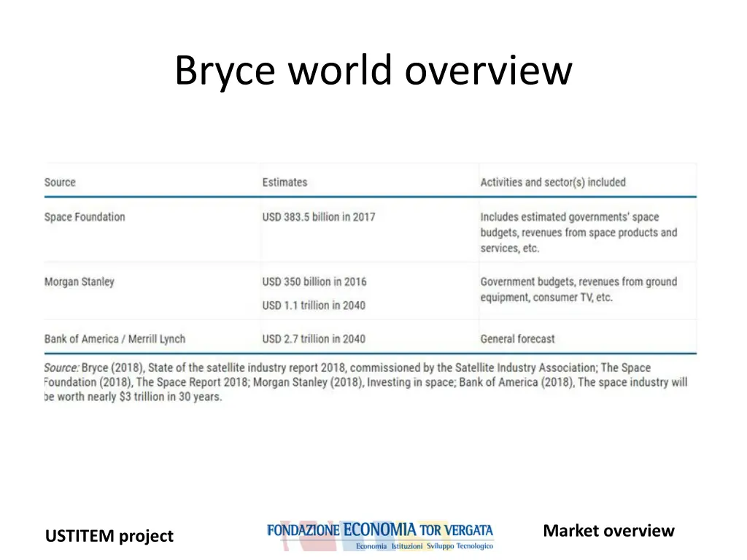Click 'be worth nearly $3 trillion' footnote line
Image resolution: width=747 pixels, height=560 pixels.
[133, 397]
